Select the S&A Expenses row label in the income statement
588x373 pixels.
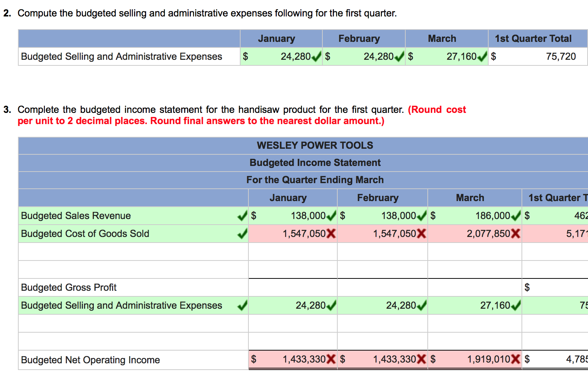point(121,305)
